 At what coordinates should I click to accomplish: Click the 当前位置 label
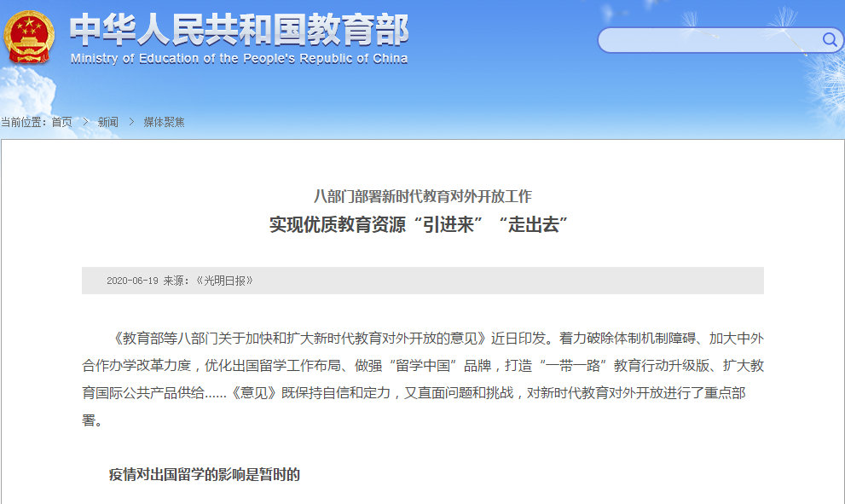23,122
